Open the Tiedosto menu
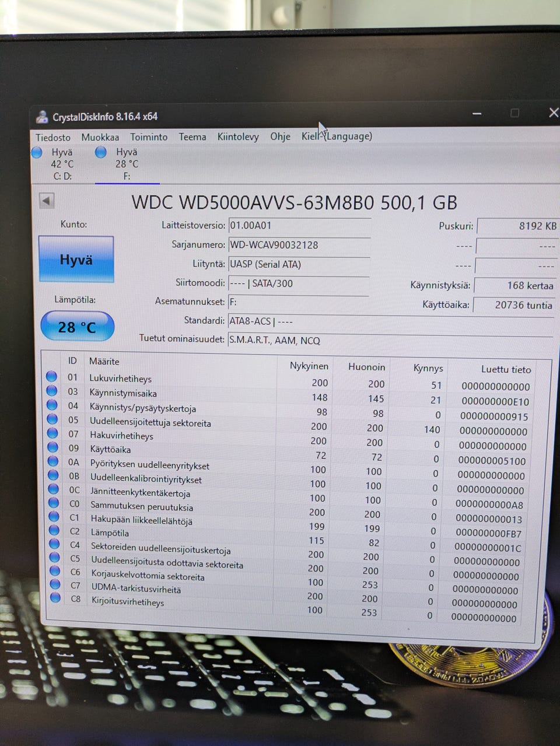This screenshot has height=746, width=560. [x=53, y=138]
